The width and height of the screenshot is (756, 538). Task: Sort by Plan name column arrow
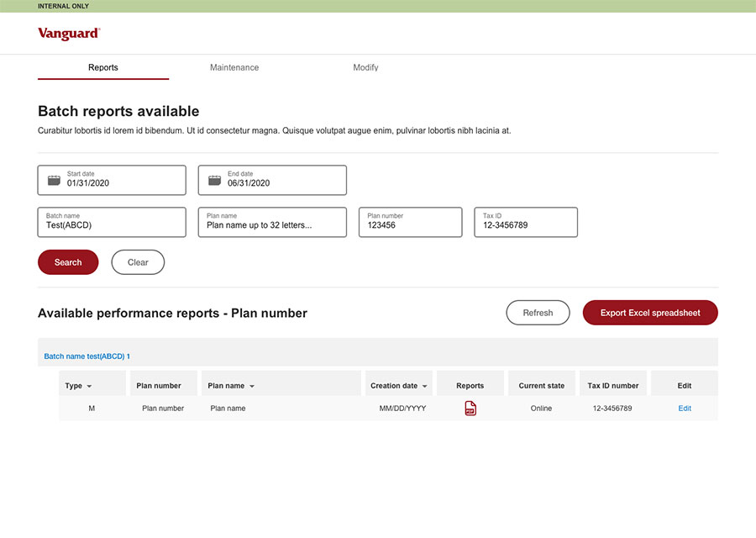pos(252,387)
